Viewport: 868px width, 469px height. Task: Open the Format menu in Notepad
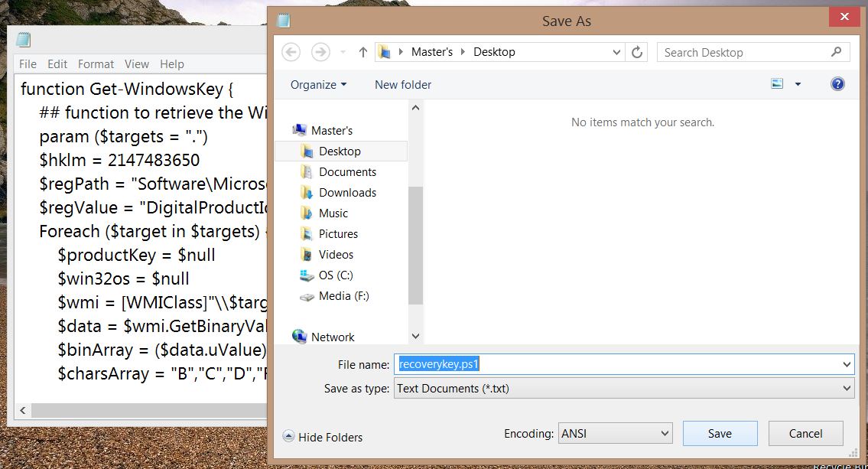click(x=96, y=64)
